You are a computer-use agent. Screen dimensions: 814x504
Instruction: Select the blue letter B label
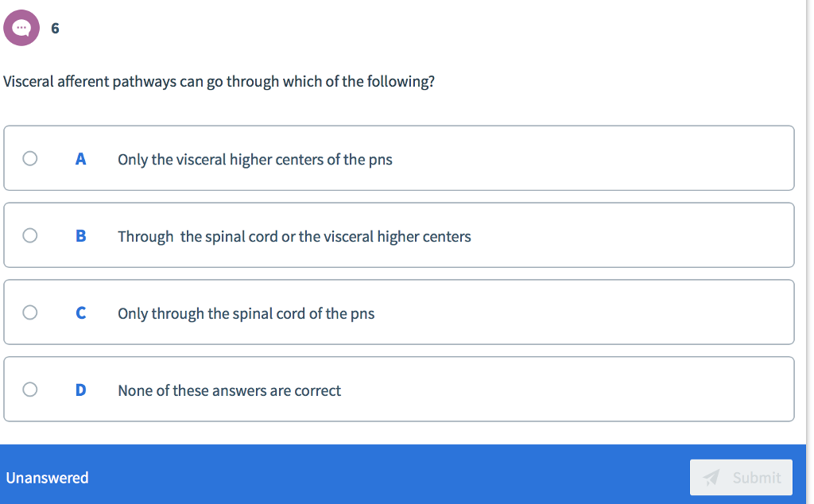click(80, 236)
